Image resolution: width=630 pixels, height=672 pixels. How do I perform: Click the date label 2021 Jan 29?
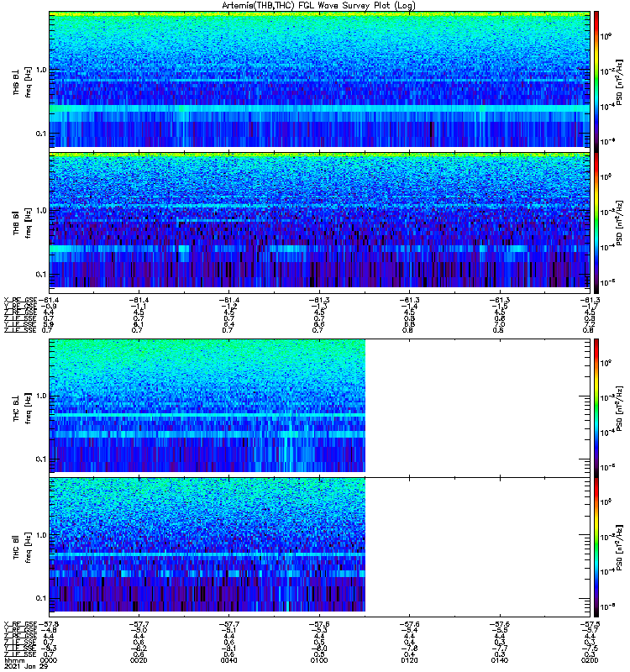pos(26,667)
